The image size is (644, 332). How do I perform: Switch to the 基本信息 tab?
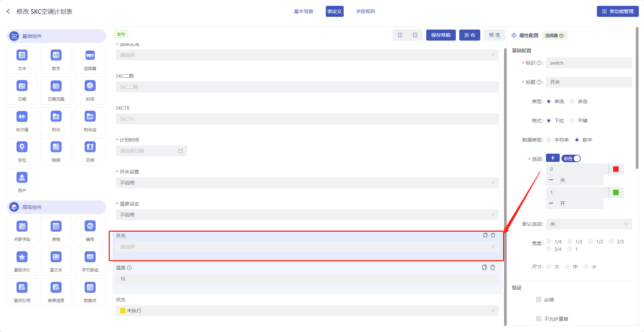[x=303, y=11]
